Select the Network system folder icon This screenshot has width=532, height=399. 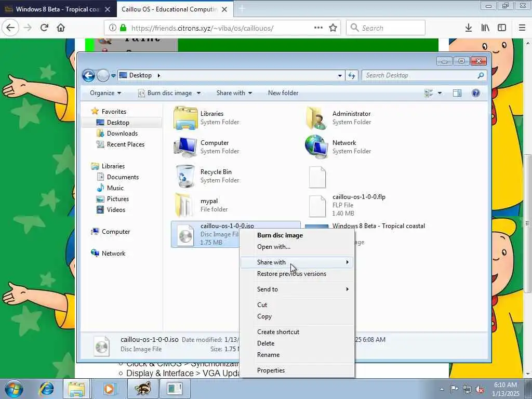pos(317,147)
